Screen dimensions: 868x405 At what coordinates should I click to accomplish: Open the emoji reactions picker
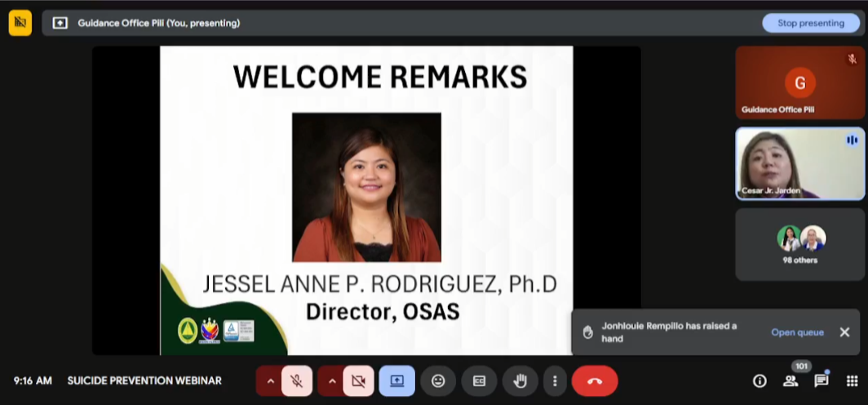point(438,381)
